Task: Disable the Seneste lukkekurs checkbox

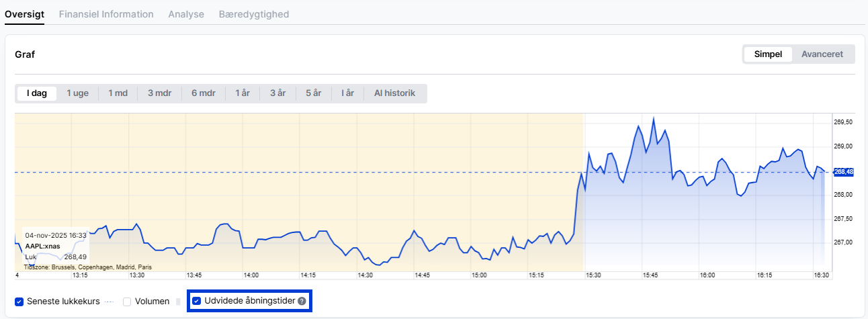Action: point(19,302)
